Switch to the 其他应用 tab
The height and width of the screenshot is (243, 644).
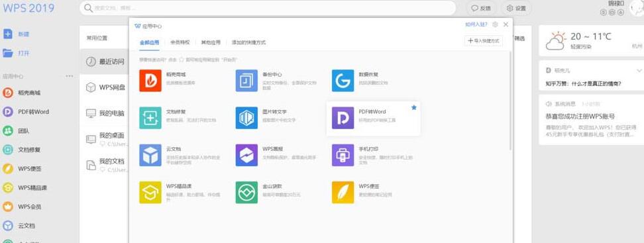(x=211, y=42)
